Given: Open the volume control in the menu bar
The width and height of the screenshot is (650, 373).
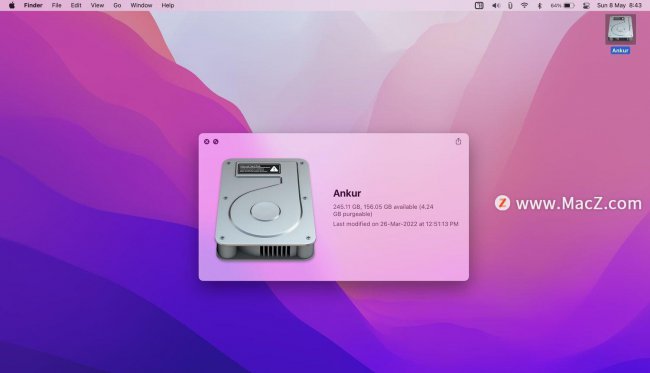Looking at the screenshot, I should 496,5.
